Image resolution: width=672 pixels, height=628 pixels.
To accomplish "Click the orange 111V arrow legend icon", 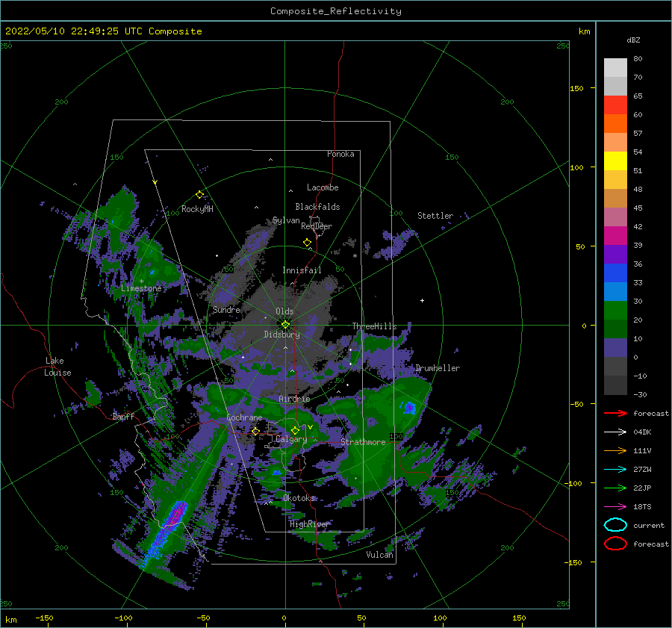I will pos(615,450).
